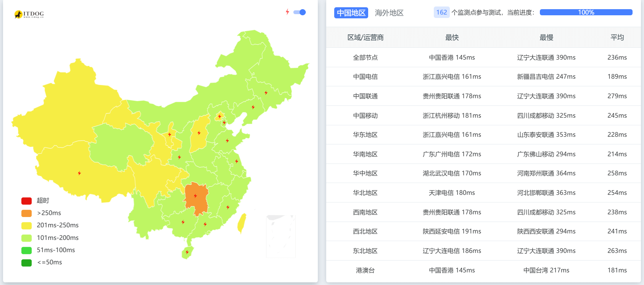Toggle the blue lightning markers switch
644x285 pixels.
(x=300, y=12)
